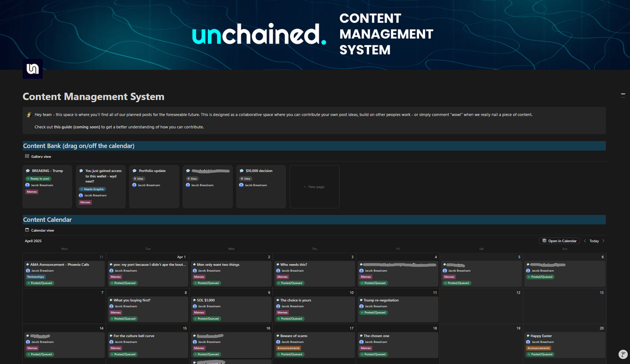Add a New page card in gallery
Screen dimensions: 630x364
[314, 187]
